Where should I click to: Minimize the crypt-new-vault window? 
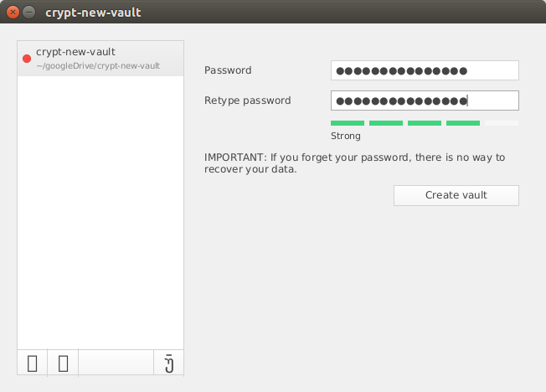click(29, 13)
